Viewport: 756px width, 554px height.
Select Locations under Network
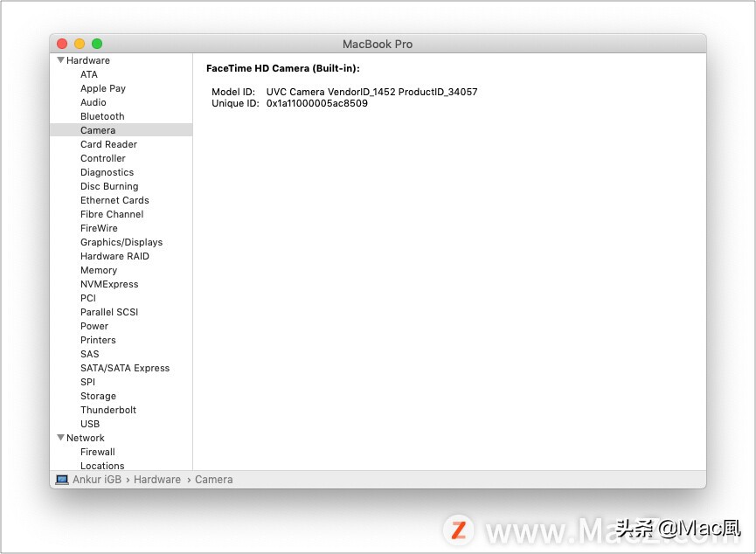[102, 466]
